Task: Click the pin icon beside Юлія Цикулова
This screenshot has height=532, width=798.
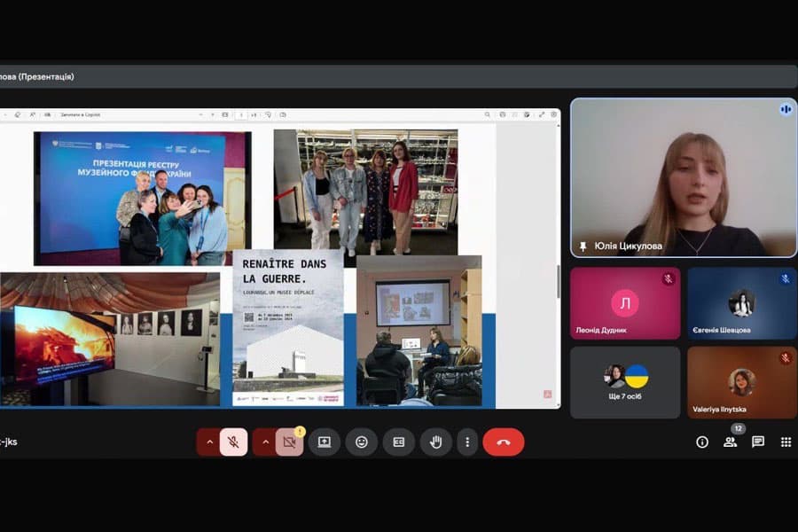Action: 583,246
